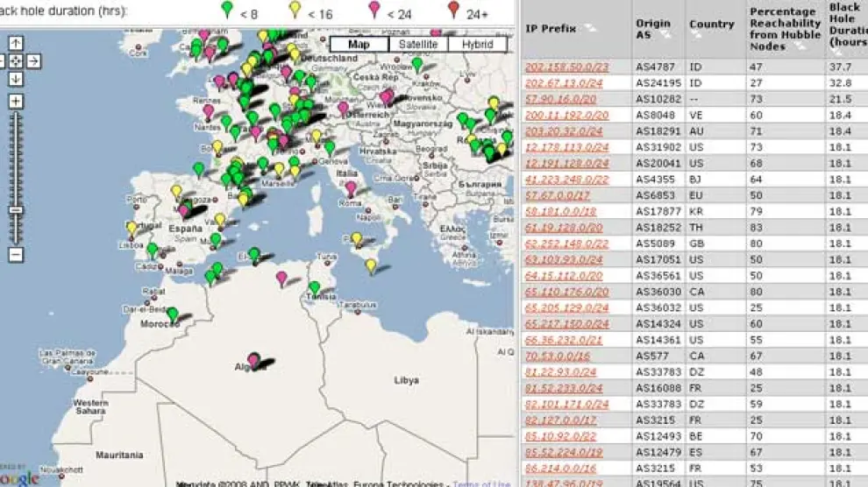Click the map zoom slider handle
The height and width of the screenshot is (487, 868).
coord(16,210)
